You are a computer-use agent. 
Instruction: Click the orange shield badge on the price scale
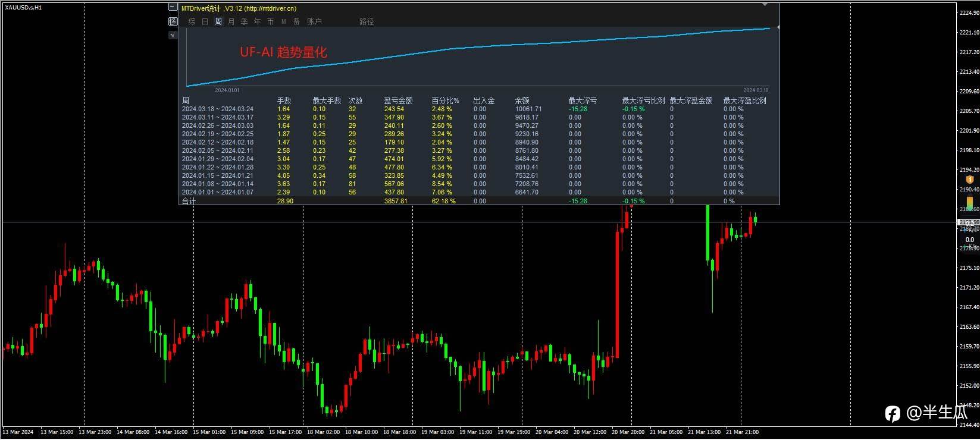tap(969, 179)
